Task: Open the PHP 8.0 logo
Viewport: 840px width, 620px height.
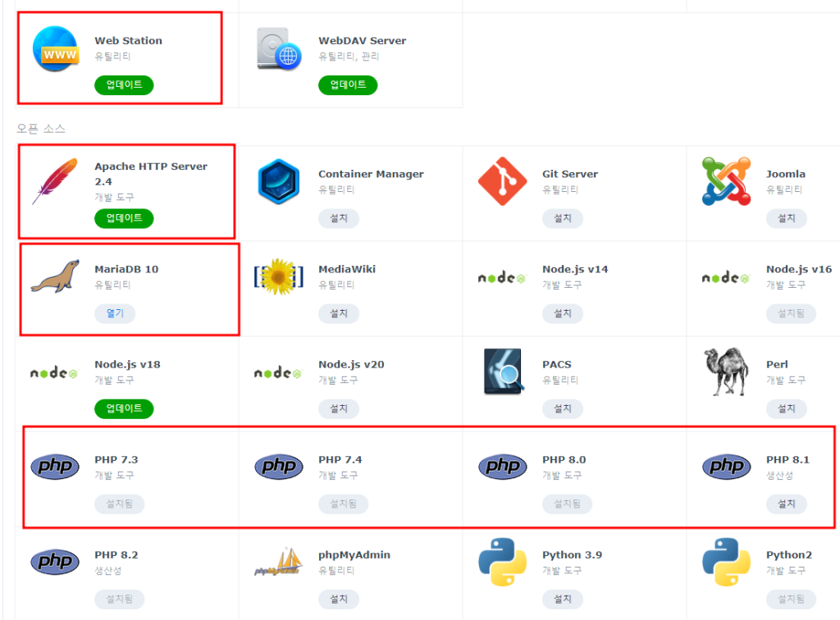Action: (x=503, y=467)
